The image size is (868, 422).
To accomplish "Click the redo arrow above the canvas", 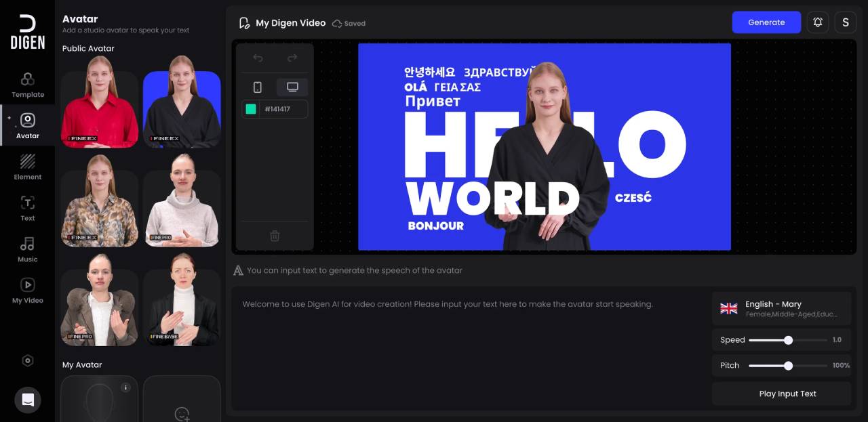I will point(292,58).
